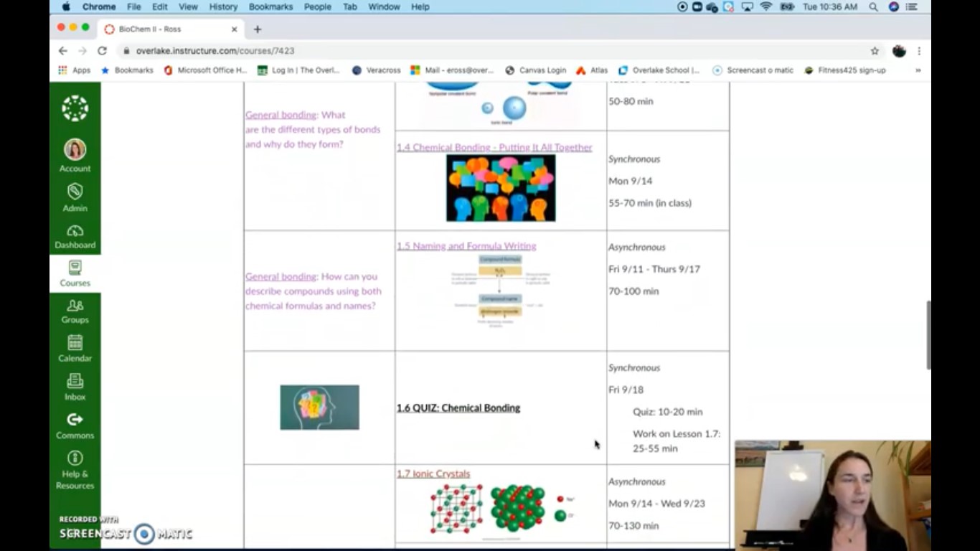Open the Mail - eross bookmark
The height and width of the screenshot is (551, 980).
coord(452,70)
